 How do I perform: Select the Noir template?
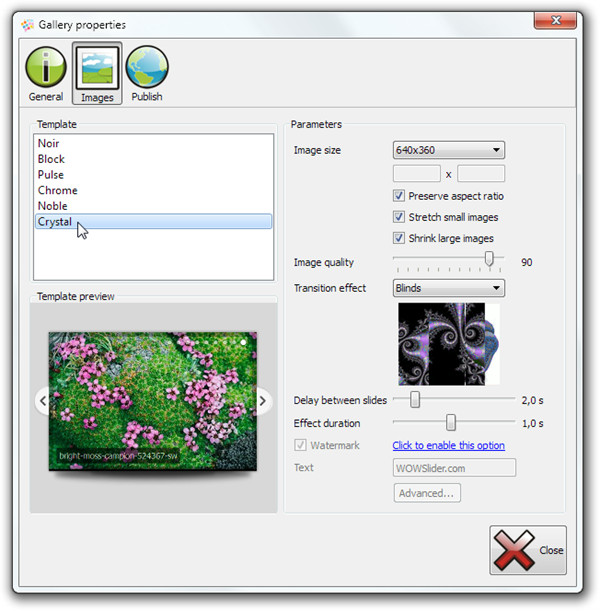click(153, 143)
